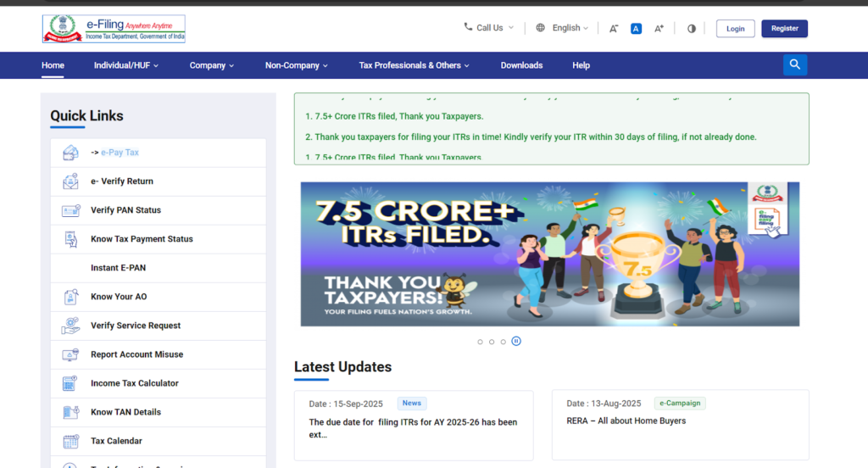868x468 pixels.
Task: Click the Verify PAN Status icon
Action: coord(70,210)
